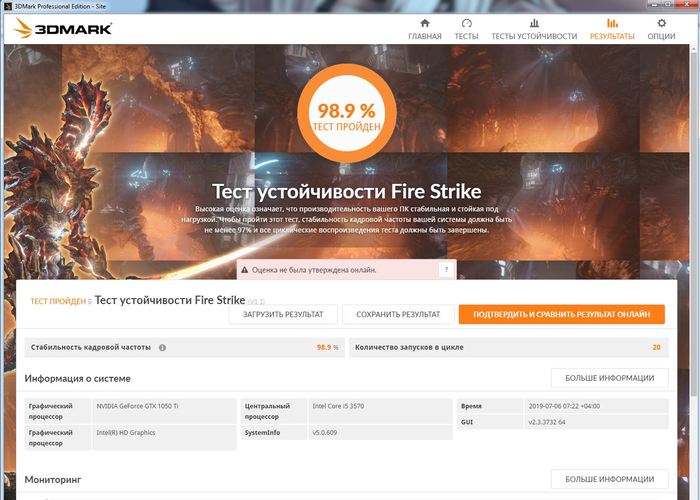Viewport: 700px width, 500px height.
Task: Click Подтвердить и сравнить результат онлайн
Action: point(562,314)
